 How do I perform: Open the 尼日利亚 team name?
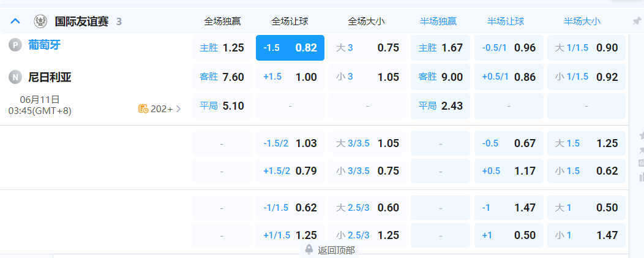pyautogui.click(x=50, y=77)
